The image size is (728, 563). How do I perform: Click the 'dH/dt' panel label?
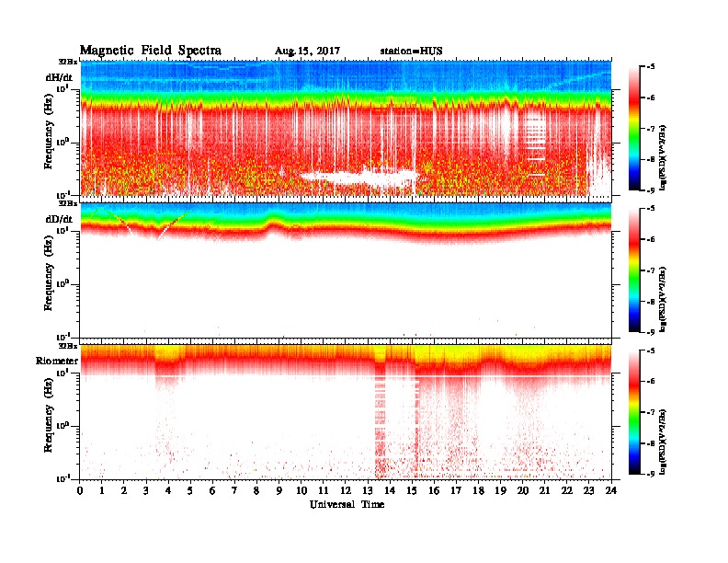tap(59, 77)
